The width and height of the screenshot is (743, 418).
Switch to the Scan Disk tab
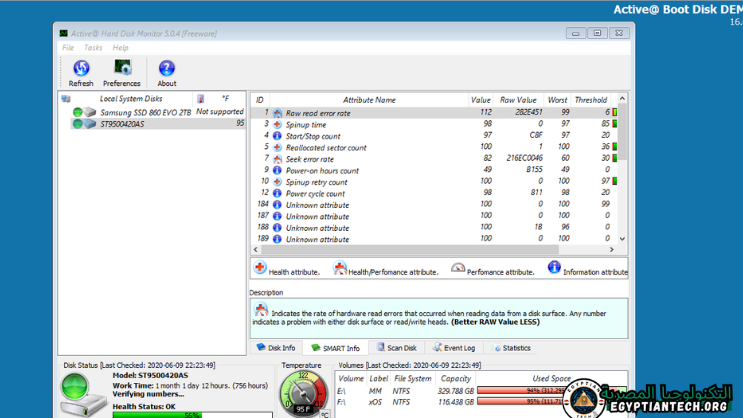tap(397, 348)
